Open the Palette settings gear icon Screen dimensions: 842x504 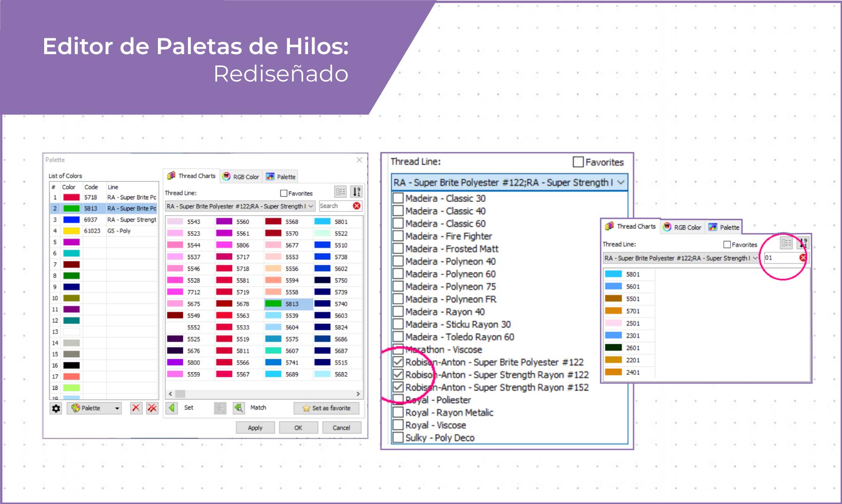tap(56, 408)
